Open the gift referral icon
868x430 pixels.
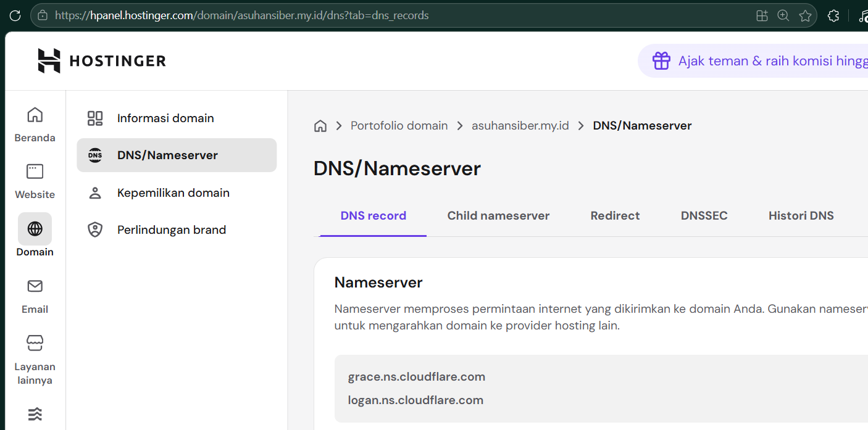(661, 60)
